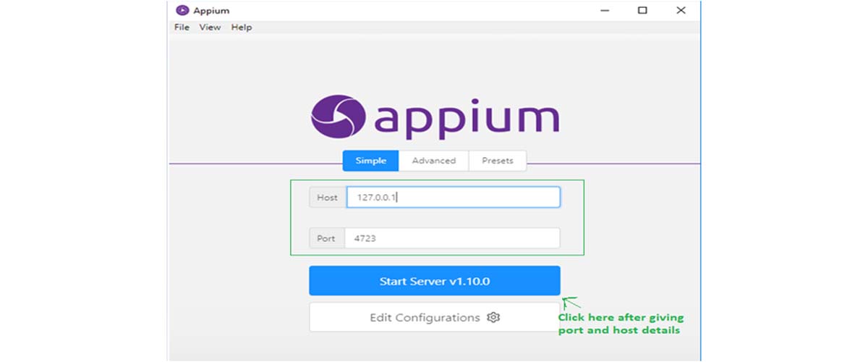Viewport: 868px width, 362px height.
Task: Click the Port input field
Action: (452, 238)
